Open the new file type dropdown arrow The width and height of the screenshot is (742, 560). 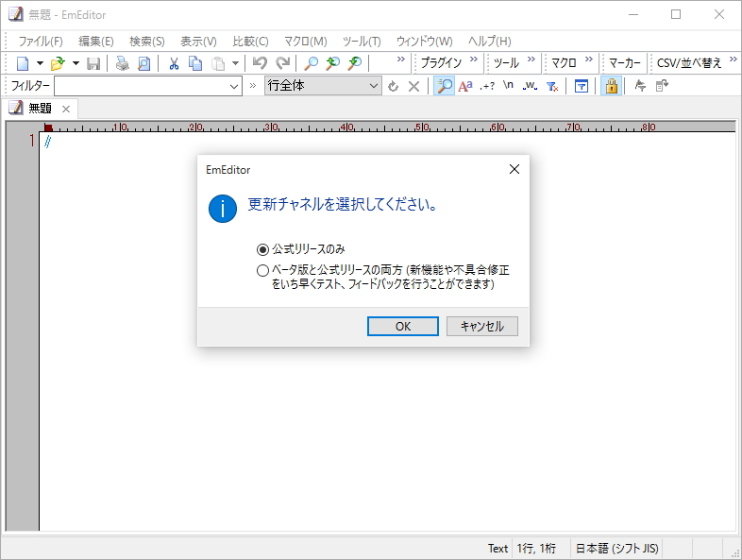(40, 63)
